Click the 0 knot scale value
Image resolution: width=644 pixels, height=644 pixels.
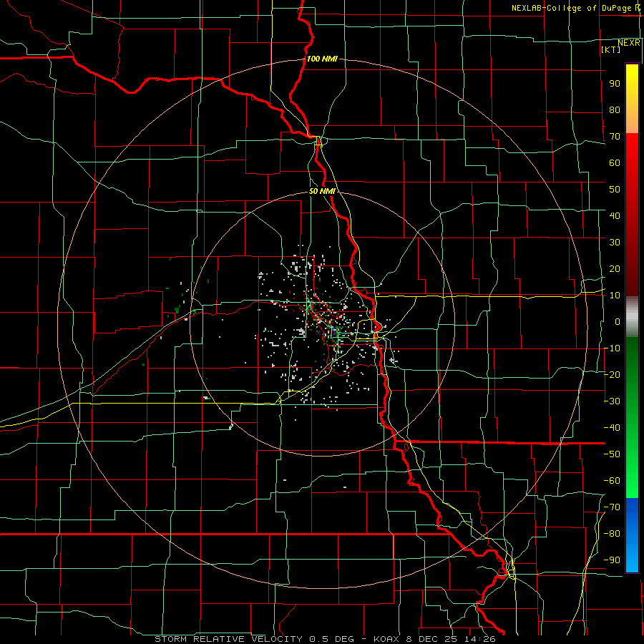(618, 321)
